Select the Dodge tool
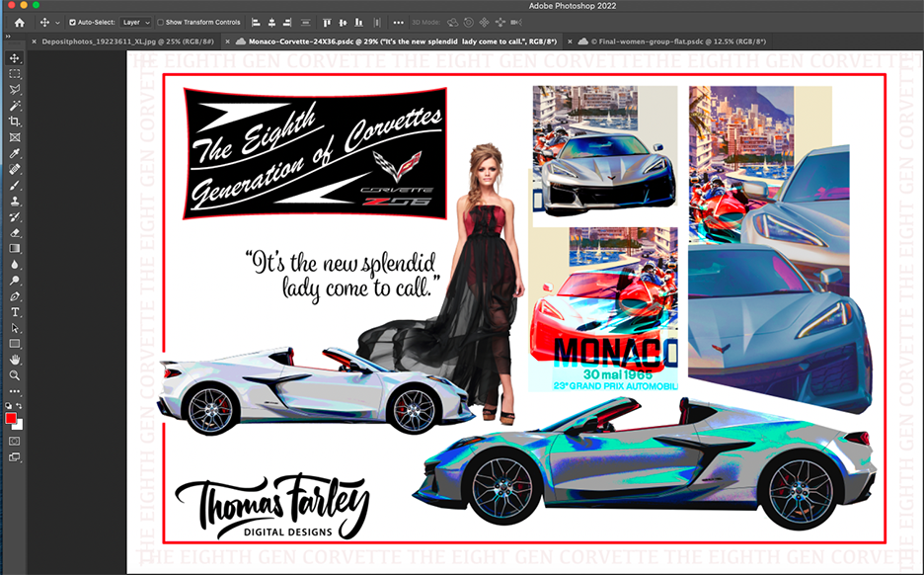924x575 pixels. coord(15,281)
